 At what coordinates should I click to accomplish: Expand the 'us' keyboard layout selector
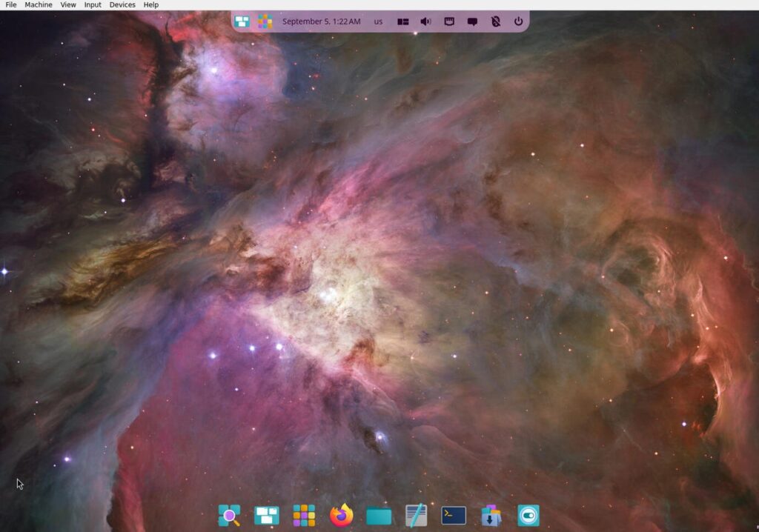coord(378,21)
